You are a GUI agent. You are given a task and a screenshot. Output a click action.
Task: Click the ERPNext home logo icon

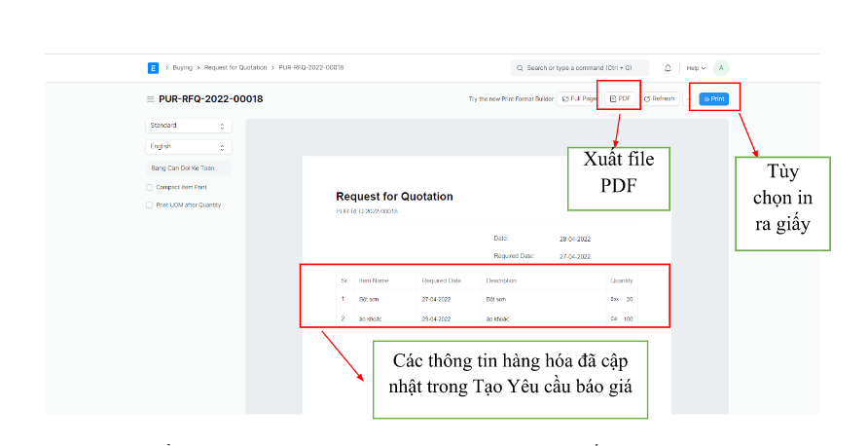[x=153, y=68]
